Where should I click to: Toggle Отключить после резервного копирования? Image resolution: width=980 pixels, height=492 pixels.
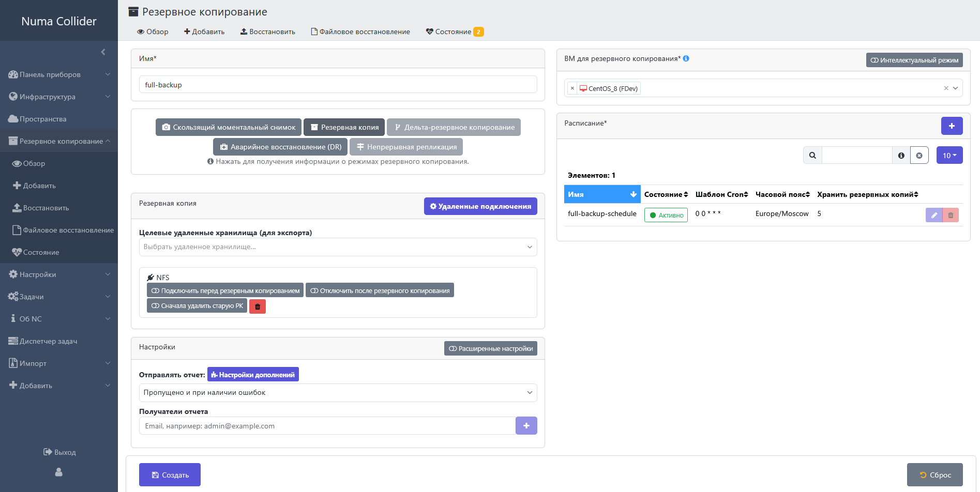click(x=380, y=290)
